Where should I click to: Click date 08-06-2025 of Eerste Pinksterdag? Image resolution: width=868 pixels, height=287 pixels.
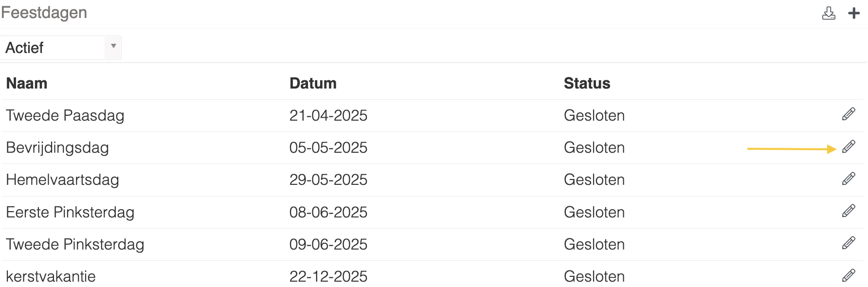tap(328, 212)
